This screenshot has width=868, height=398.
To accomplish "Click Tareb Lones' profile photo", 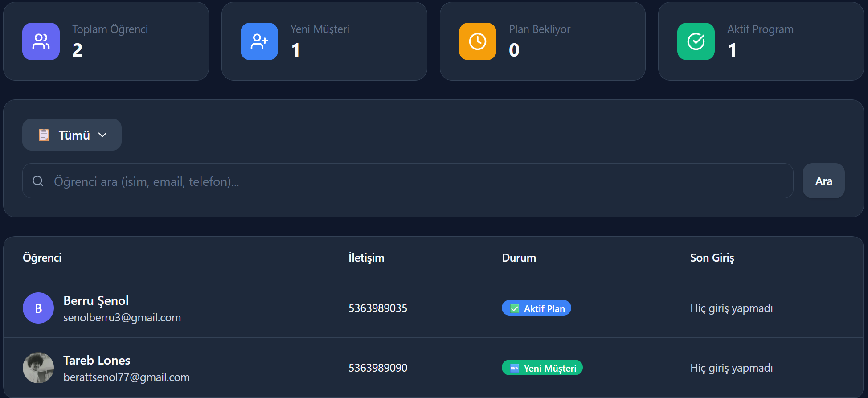I will 38,368.
